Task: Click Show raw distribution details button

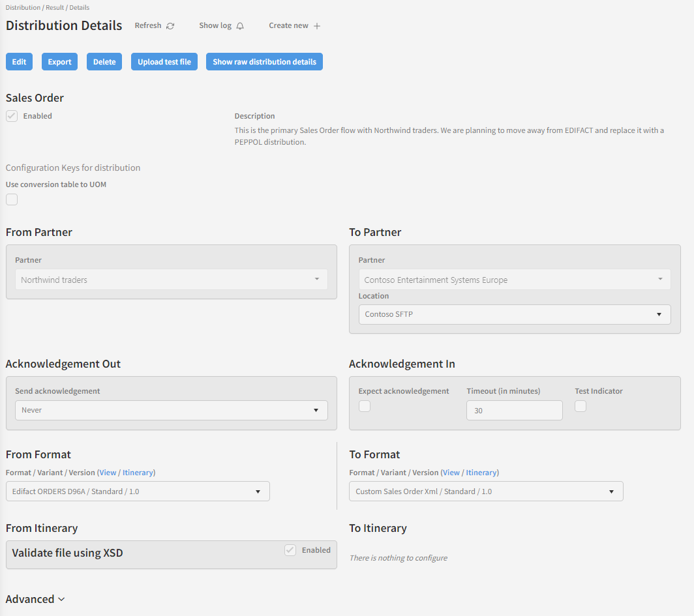Action: [264, 62]
